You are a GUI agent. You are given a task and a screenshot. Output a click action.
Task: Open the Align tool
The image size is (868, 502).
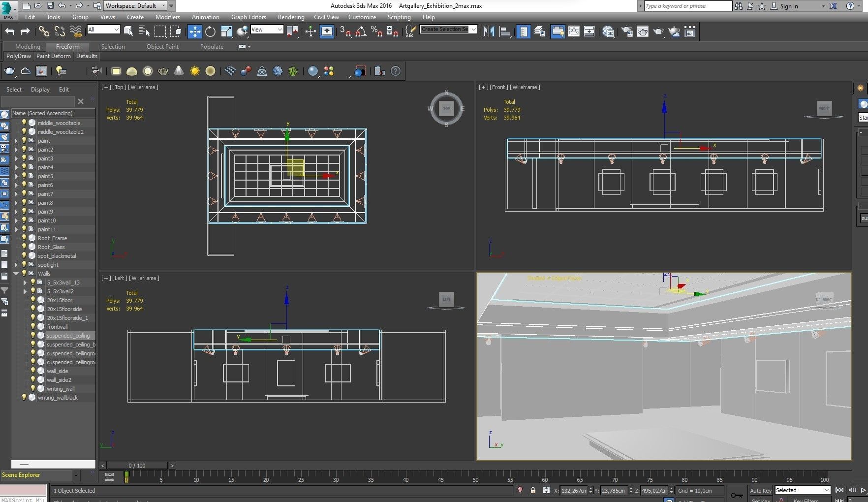[x=504, y=31]
